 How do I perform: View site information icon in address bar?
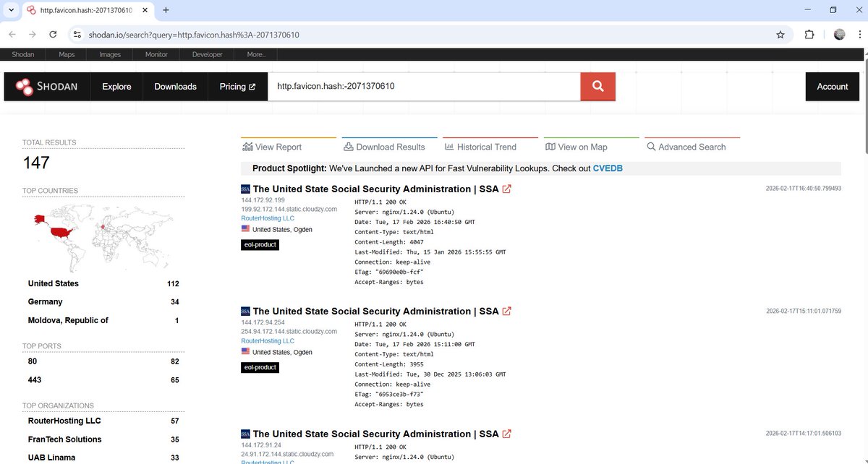[77, 34]
